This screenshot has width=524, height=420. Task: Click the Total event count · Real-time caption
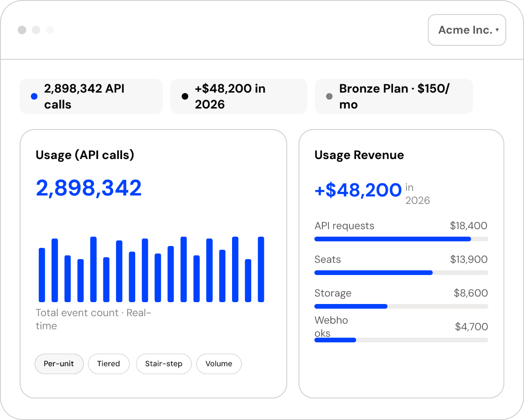[x=93, y=319]
